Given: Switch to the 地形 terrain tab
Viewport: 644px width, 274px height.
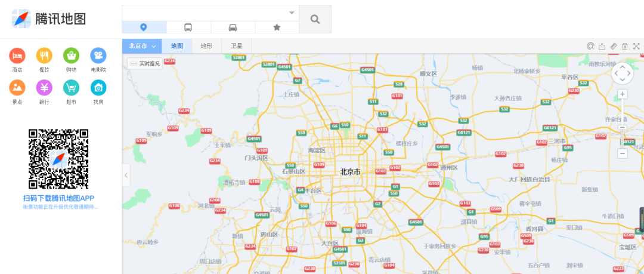Looking at the screenshot, I should coord(206,46).
